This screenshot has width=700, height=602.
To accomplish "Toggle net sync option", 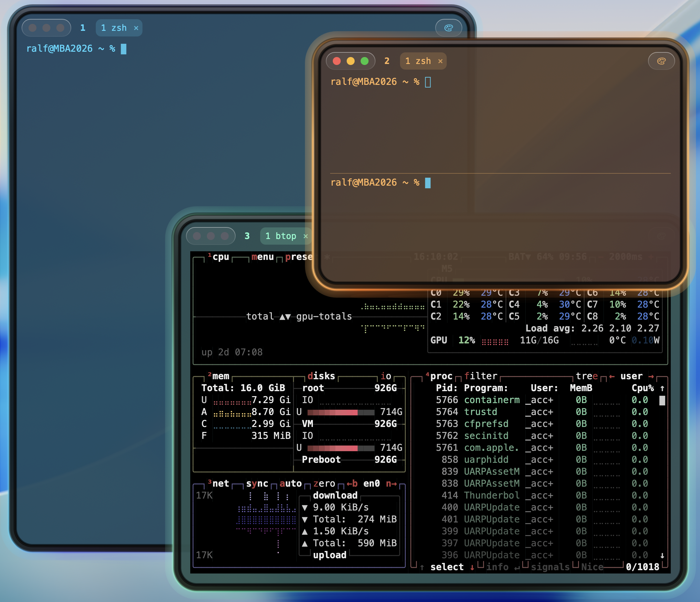I will [x=257, y=483].
